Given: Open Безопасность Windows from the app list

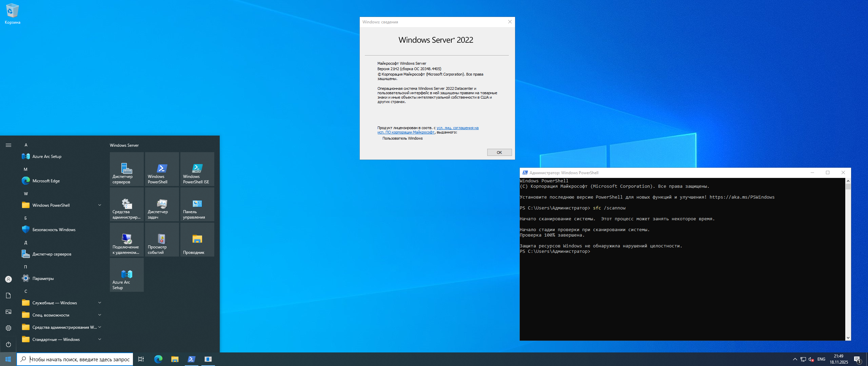Looking at the screenshot, I should [x=54, y=230].
